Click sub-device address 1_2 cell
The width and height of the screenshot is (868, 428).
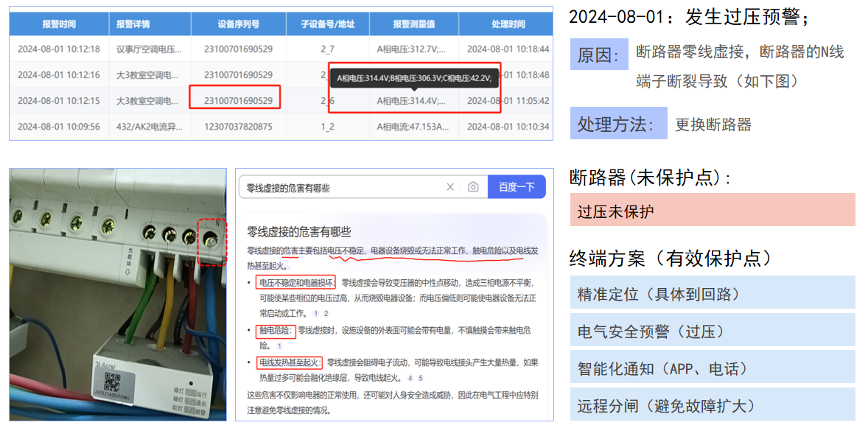[327, 127]
